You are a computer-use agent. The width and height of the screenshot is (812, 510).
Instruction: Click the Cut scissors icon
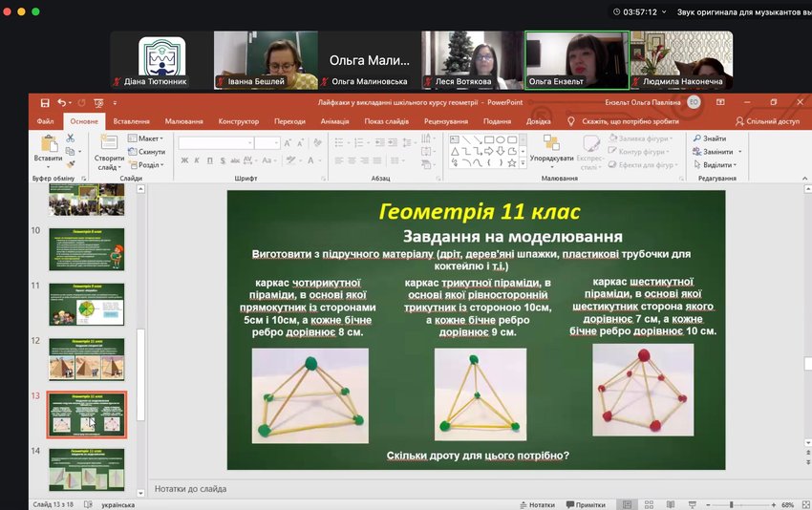pyautogui.click(x=71, y=138)
